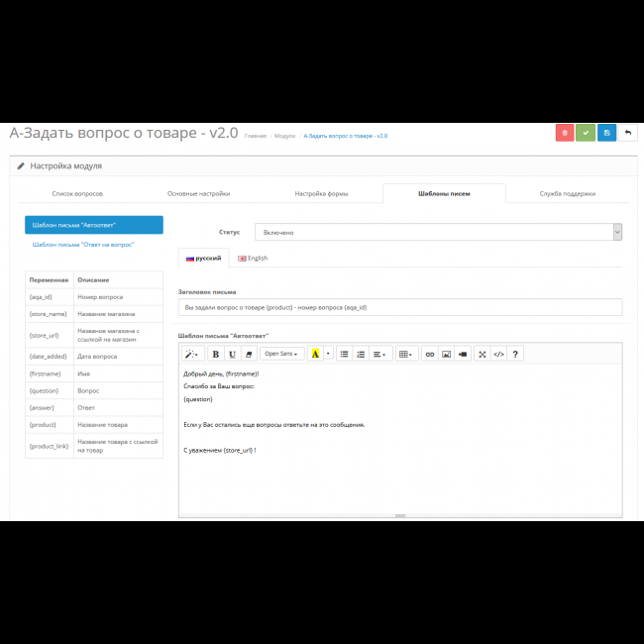Open the font color arrow dropdown
This screenshot has width=644, height=644.
point(328,354)
